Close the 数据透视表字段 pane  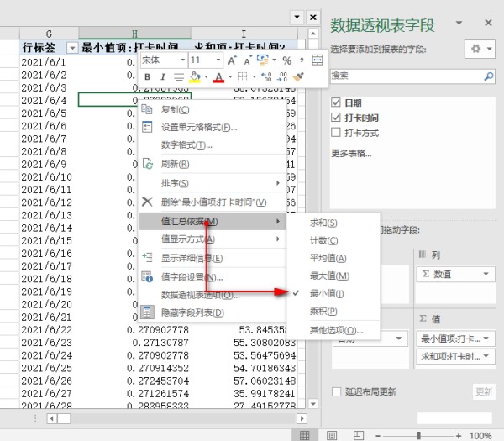click(488, 23)
